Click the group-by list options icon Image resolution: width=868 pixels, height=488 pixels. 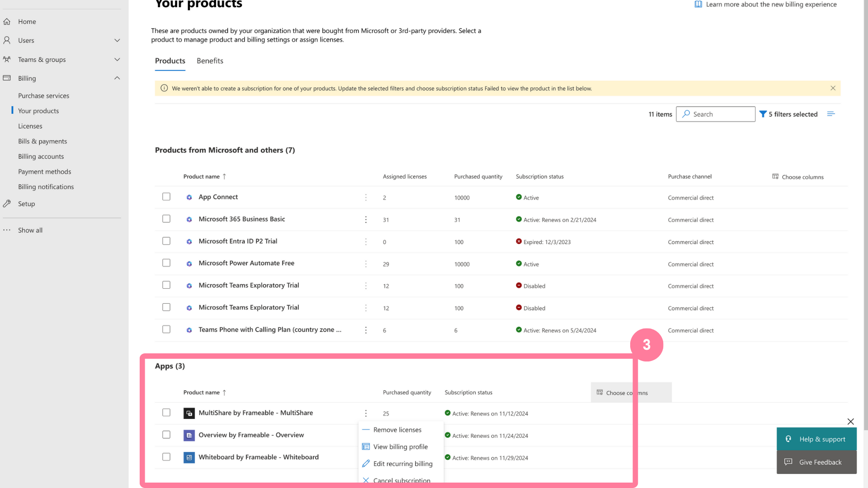(x=831, y=114)
